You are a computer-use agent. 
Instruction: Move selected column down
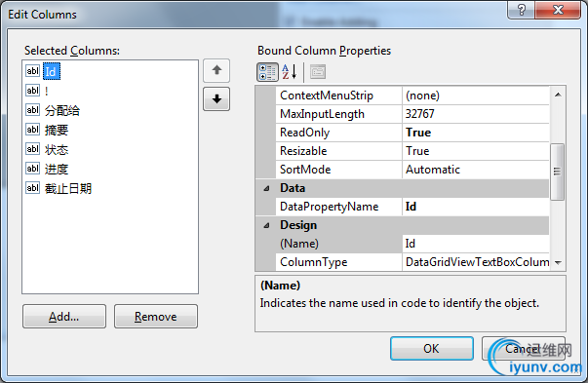point(216,99)
